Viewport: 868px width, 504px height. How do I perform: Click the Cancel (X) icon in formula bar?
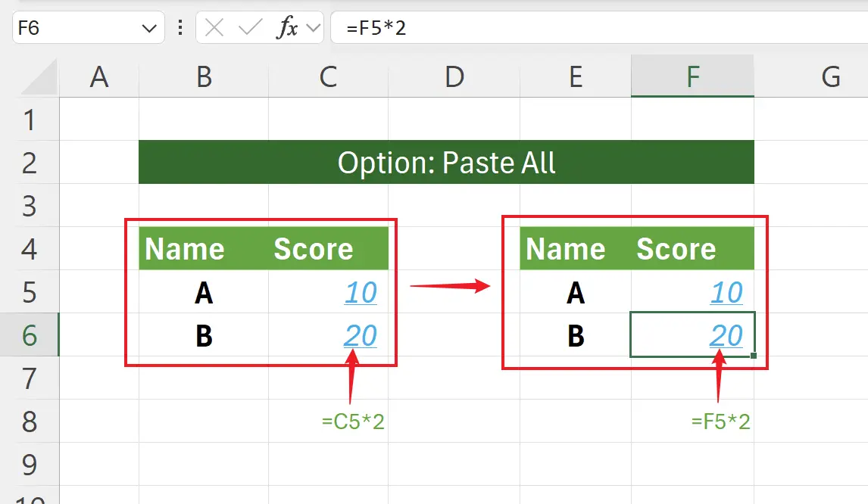tap(215, 28)
